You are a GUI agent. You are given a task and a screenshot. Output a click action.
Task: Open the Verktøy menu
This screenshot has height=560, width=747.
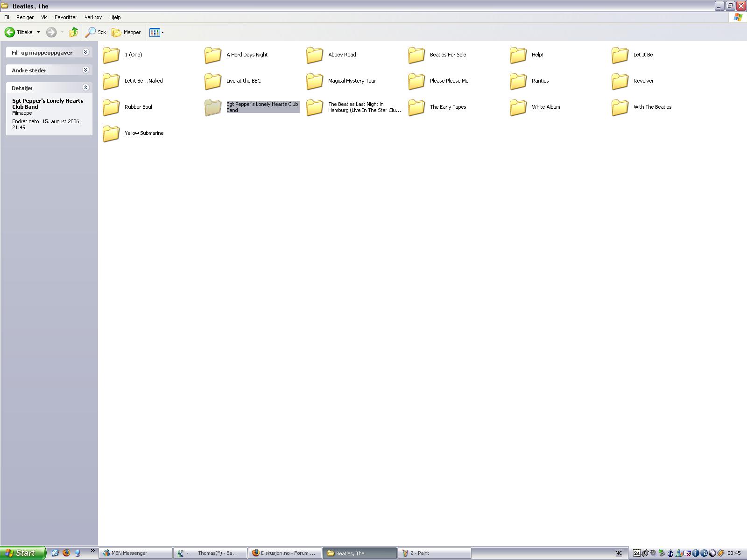93,17
